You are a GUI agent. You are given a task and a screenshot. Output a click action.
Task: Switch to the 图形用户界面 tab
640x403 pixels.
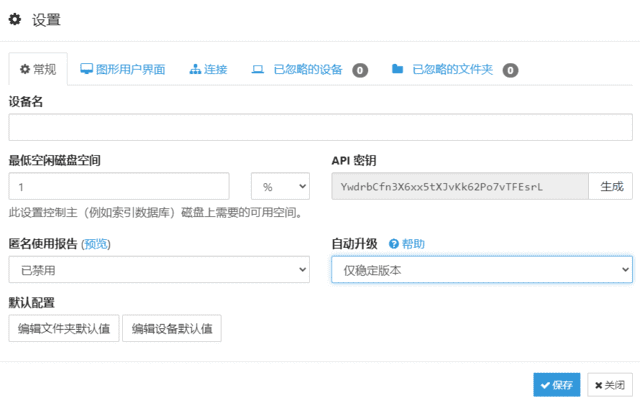coord(122,70)
